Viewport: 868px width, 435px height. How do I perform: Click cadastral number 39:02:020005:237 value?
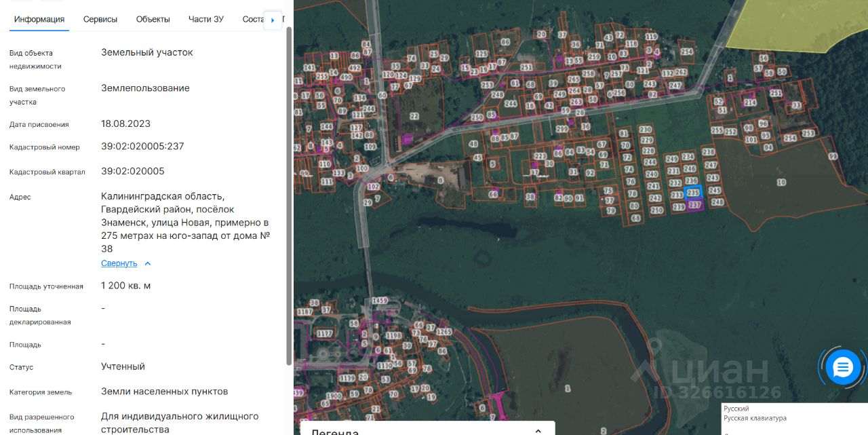click(142, 146)
